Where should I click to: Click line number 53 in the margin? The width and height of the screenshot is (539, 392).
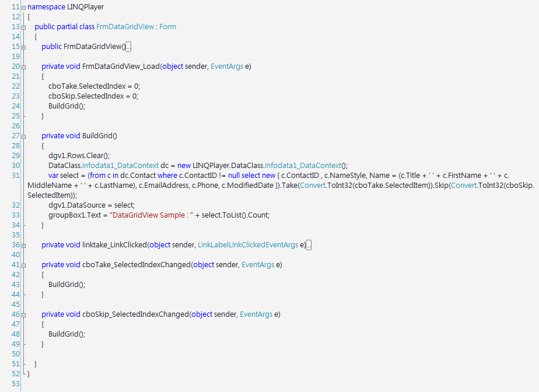pos(16,383)
